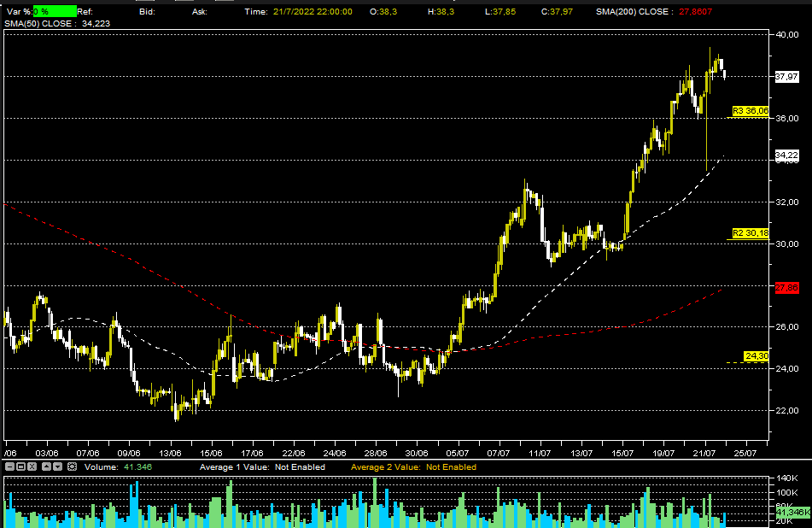Minimize the Volume indicator panel
Screen dimensions: 812x528
coord(9,467)
